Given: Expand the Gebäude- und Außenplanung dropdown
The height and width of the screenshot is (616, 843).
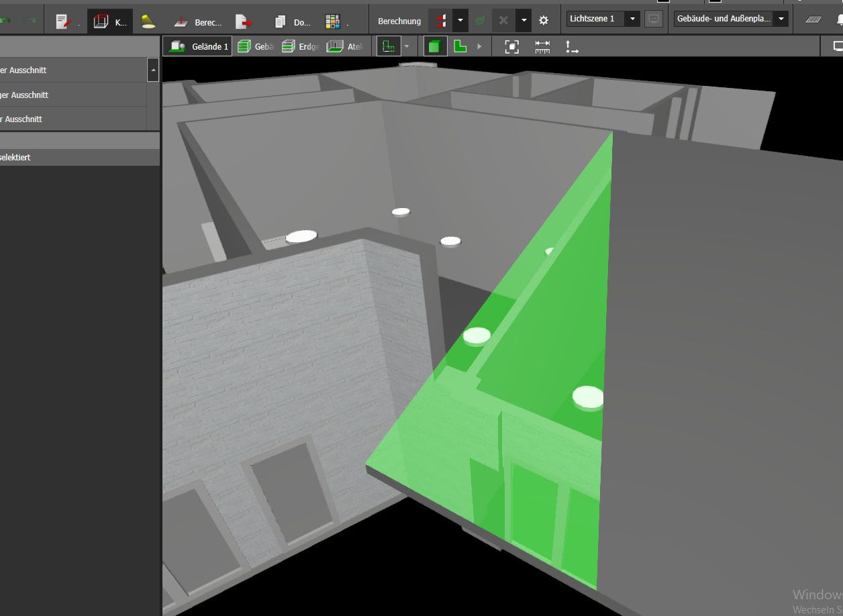Looking at the screenshot, I should point(781,19).
